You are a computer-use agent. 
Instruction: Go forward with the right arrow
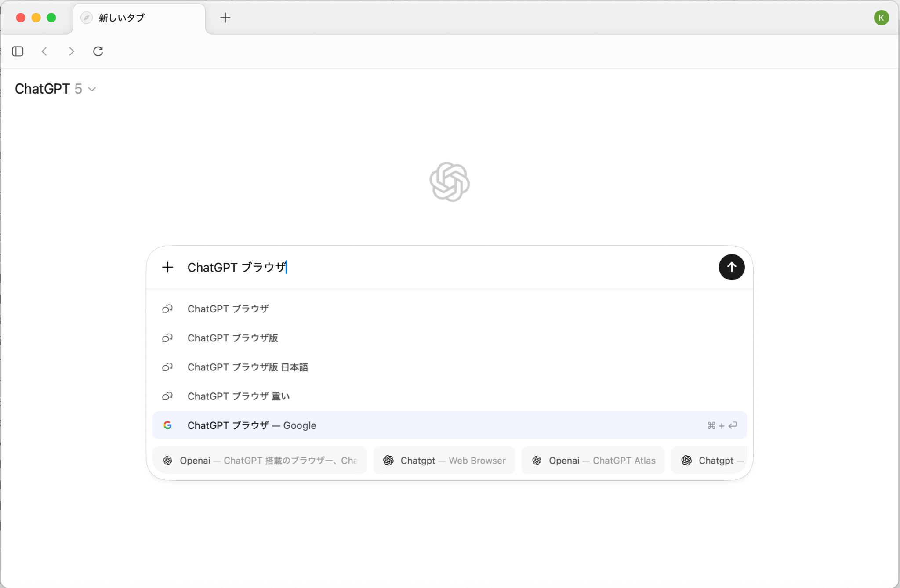pos(71,51)
